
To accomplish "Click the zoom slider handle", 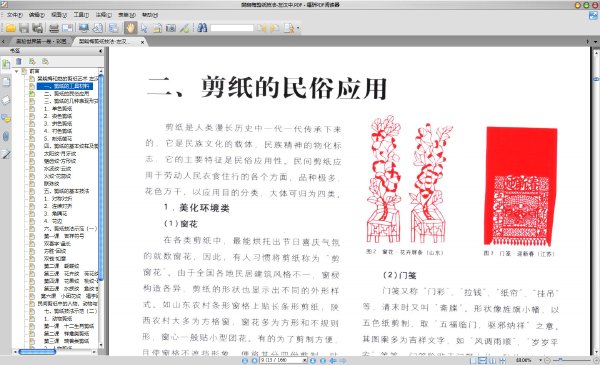I will point(560,360).
